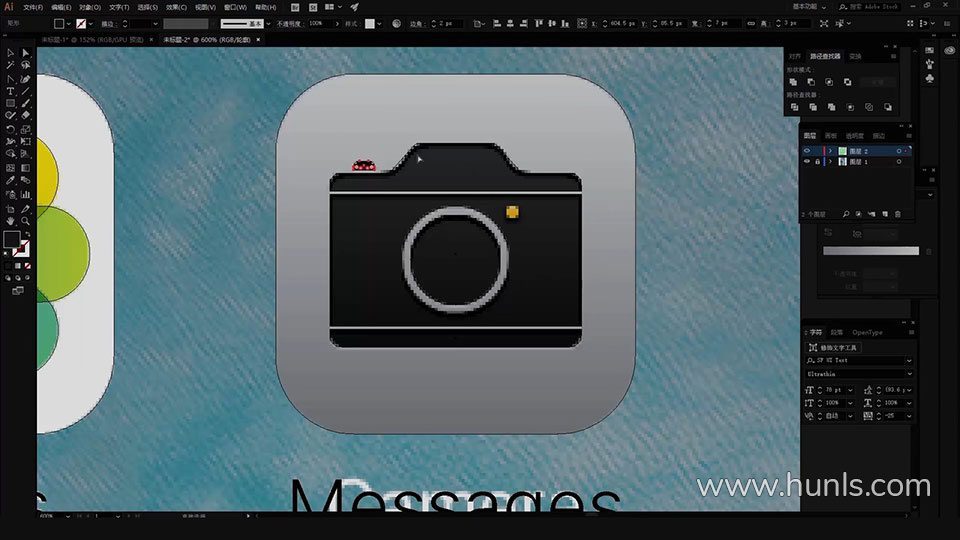Open the font family dropdown in Character panel
The height and width of the screenshot is (540, 960).
pos(909,361)
